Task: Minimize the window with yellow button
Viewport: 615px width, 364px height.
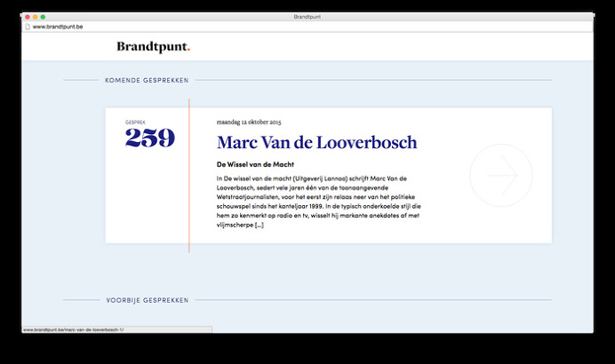Action: (x=36, y=17)
